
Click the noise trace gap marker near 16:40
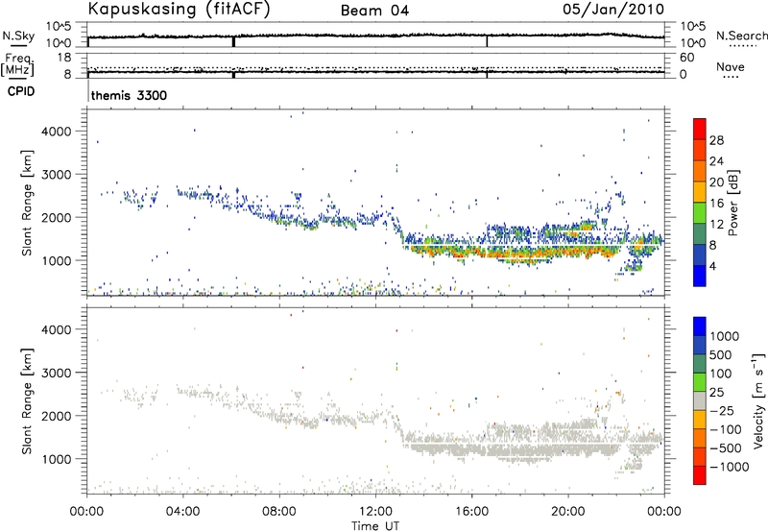[x=487, y=41]
